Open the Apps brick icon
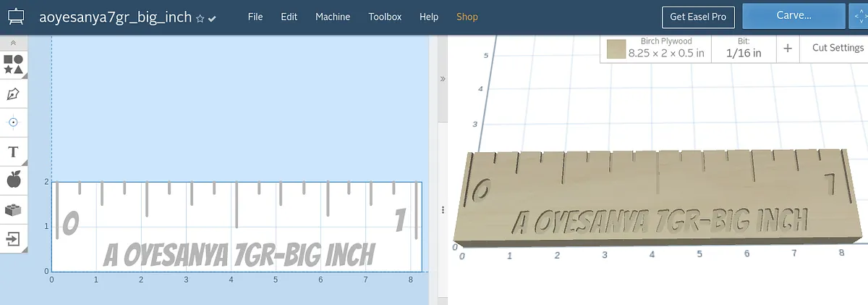868x305 pixels. (13, 210)
